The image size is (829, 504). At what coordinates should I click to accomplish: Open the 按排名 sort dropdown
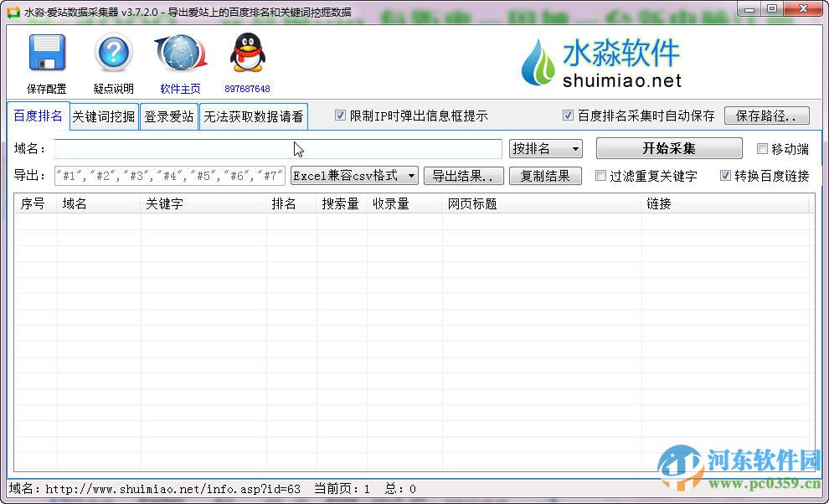[x=545, y=148]
